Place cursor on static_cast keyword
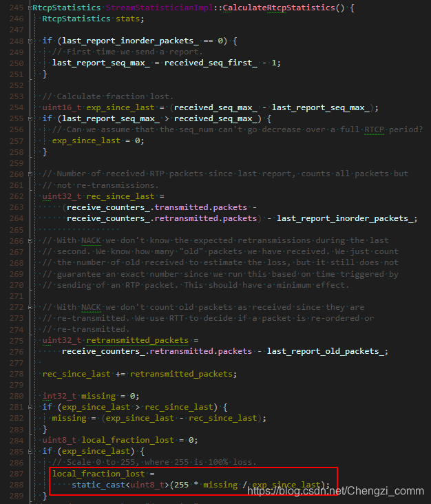The height and width of the screenshot is (504, 431). point(97,485)
